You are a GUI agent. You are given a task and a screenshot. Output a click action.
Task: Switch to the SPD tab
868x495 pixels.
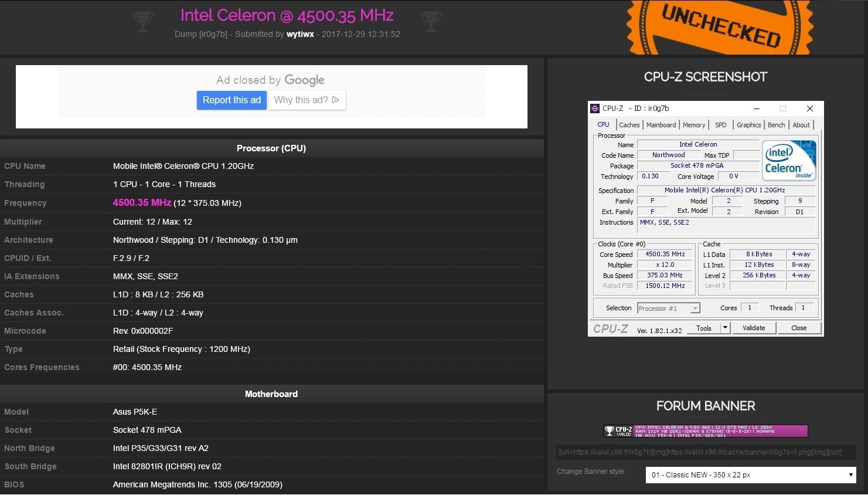pos(721,125)
